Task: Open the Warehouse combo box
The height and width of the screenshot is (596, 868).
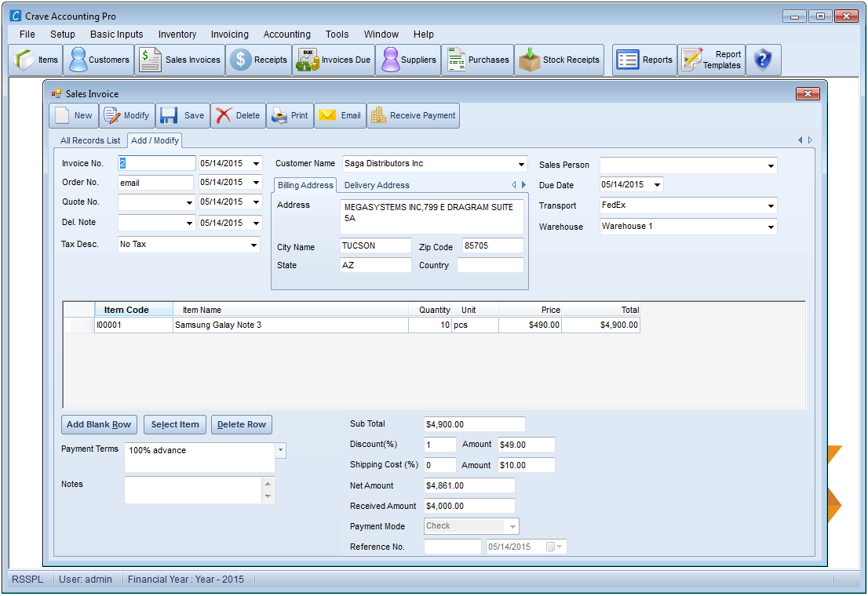Action: pyautogui.click(x=771, y=227)
